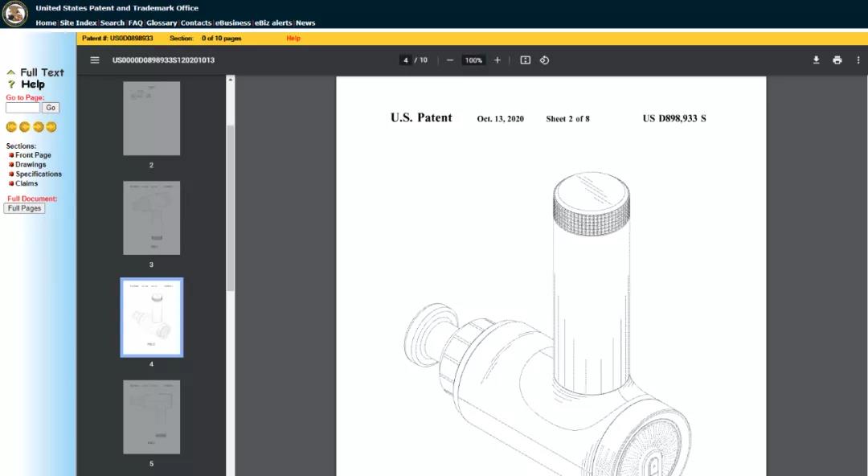This screenshot has width=868, height=476.
Task: Toggle the PDF sidebar hamburger menu
Action: point(95,59)
